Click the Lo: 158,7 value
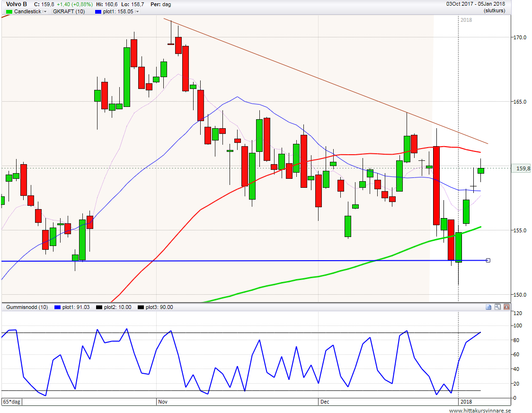Viewport: 532px width, 413px height. [x=133, y=4]
